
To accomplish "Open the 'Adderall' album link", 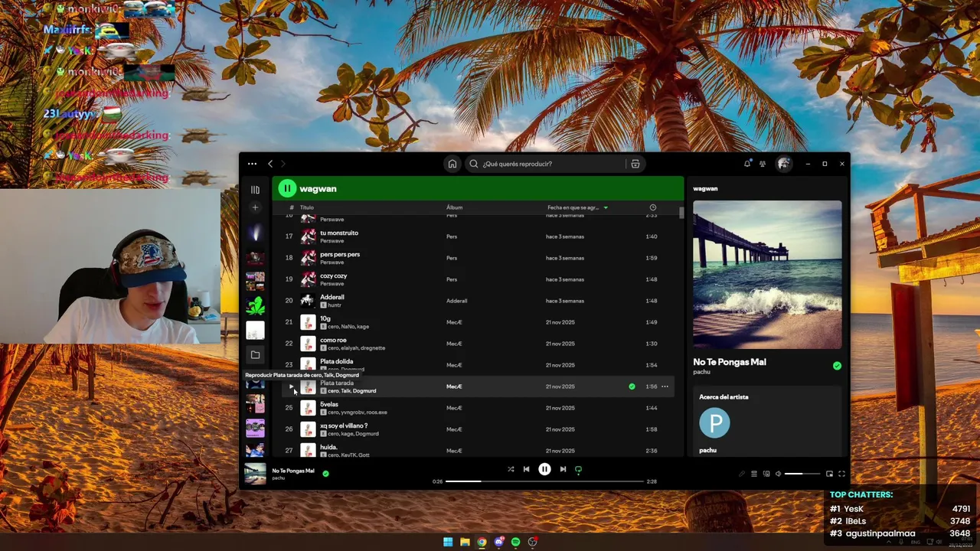I will 456,301.
